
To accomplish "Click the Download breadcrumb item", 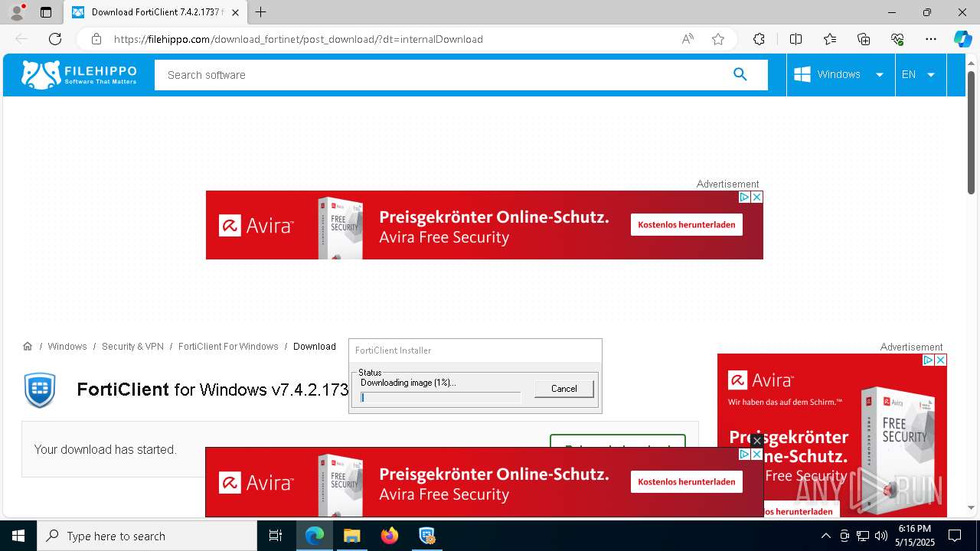I will coord(315,347).
